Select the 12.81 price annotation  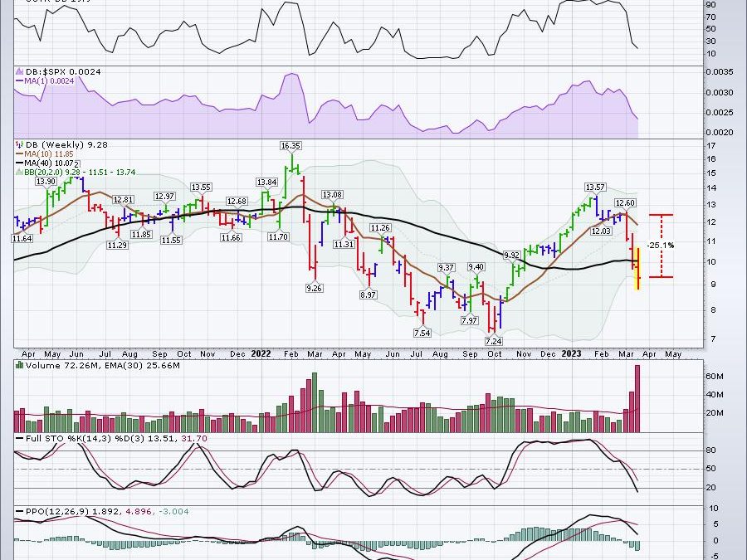(x=124, y=199)
